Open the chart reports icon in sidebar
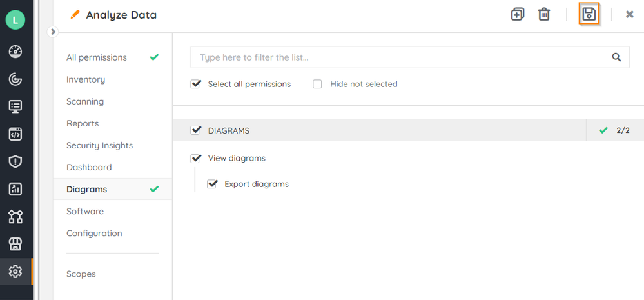Viewport: 644px width, 300px height. 15,189
